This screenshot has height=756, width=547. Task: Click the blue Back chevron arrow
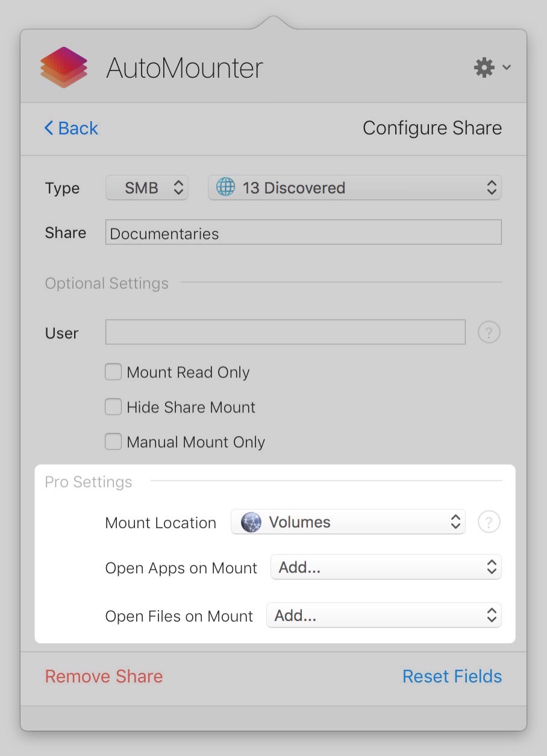coord(49,128)
